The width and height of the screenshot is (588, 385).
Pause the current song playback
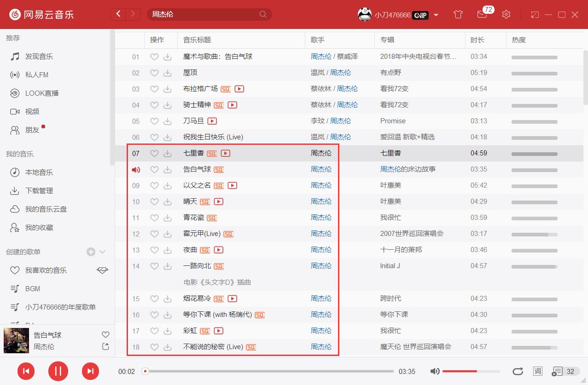(58, 371)
